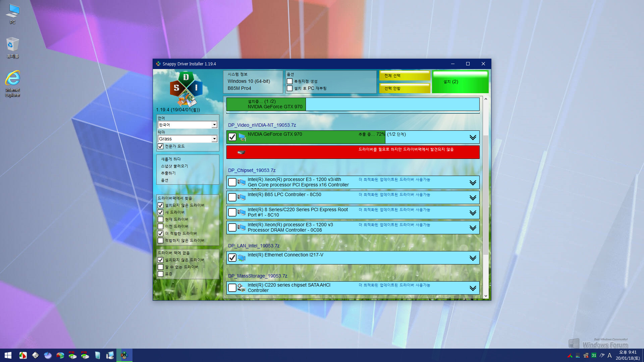This screenshot has width=644, height=362.
Task: Expand the SATA AHCI Controller row chevron
Action: [x=473, y=288]
